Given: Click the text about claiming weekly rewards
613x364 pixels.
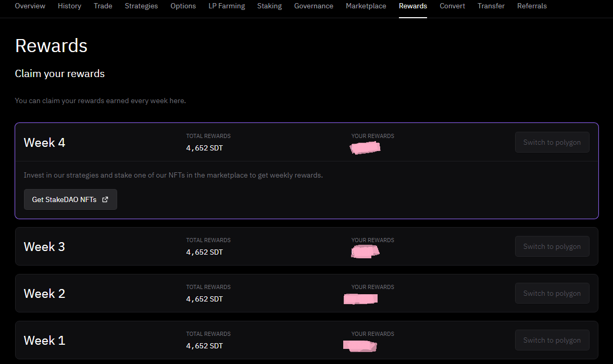Looking at the screenshot, I should pos(101,101).
